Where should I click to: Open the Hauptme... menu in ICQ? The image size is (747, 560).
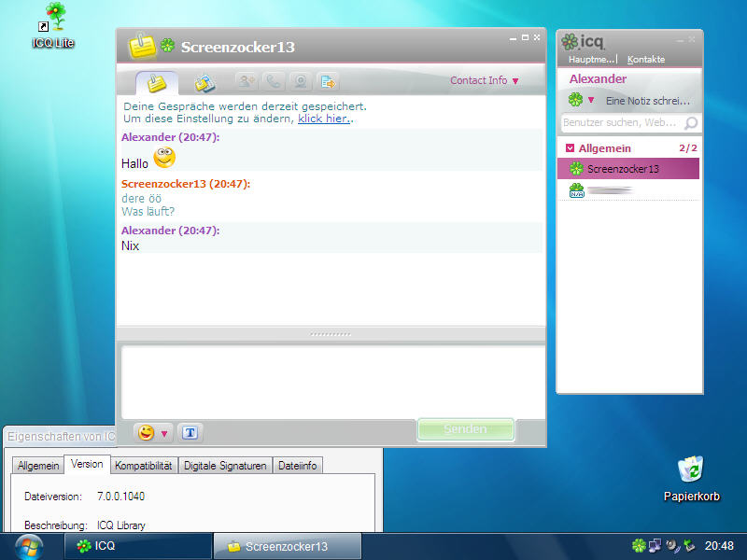[x=592, y=60]
